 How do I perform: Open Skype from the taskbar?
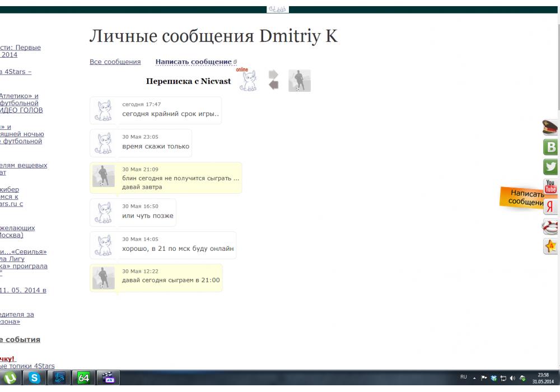[35, 378]
